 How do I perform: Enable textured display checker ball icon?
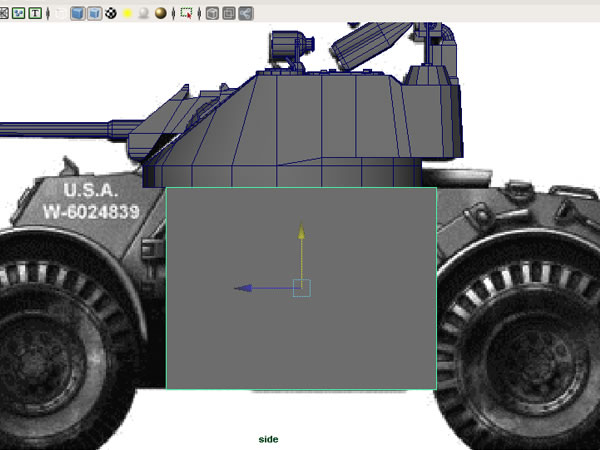[111, 14]
